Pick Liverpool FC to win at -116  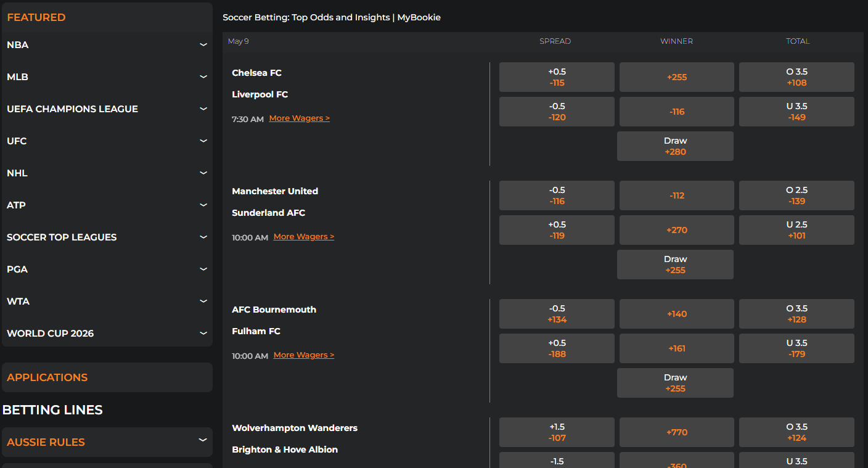[x=677, y=112]
